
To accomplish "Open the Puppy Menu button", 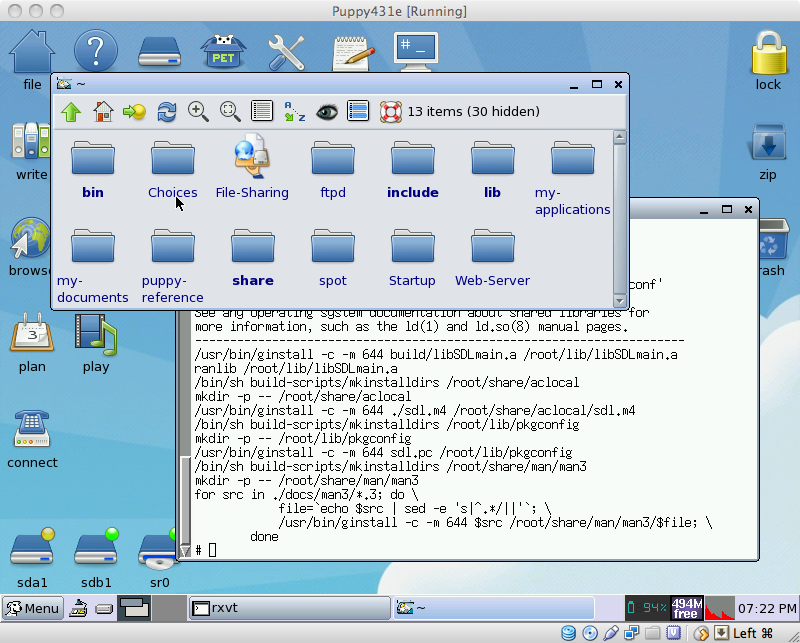I will tap(33, 608).
